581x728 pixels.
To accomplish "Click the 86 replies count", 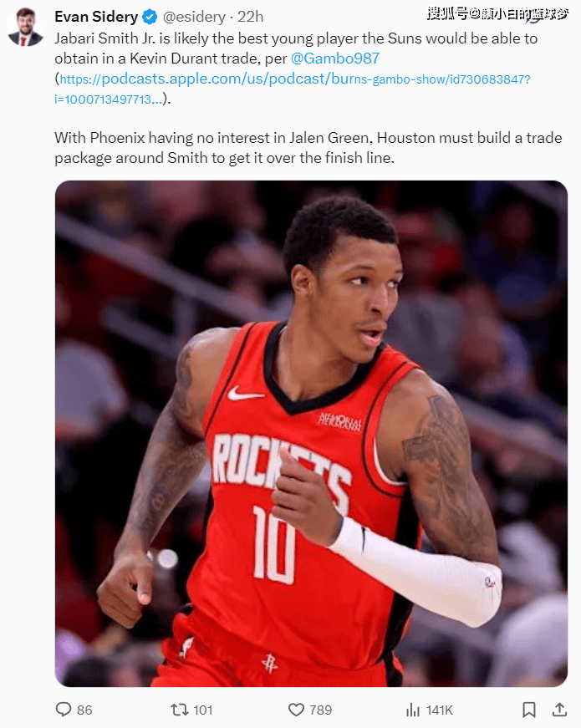I will [84, 710].
